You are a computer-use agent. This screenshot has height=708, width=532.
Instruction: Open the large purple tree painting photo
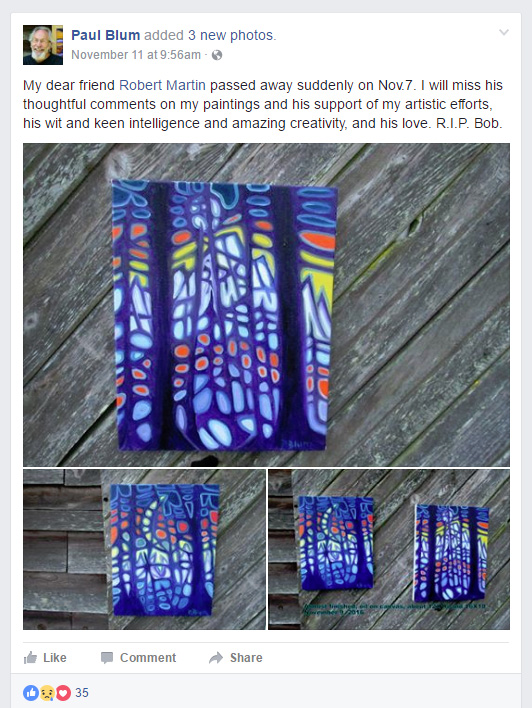[x=266, y=305]
